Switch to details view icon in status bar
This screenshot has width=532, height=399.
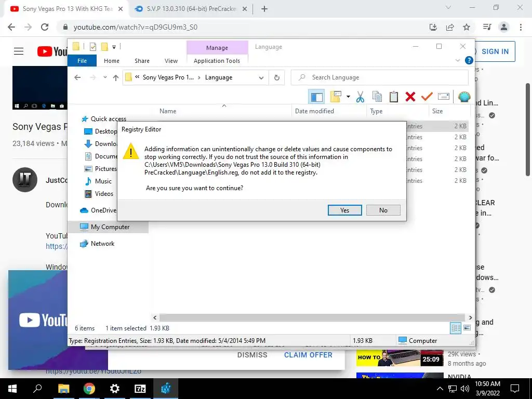click(456, 328)
